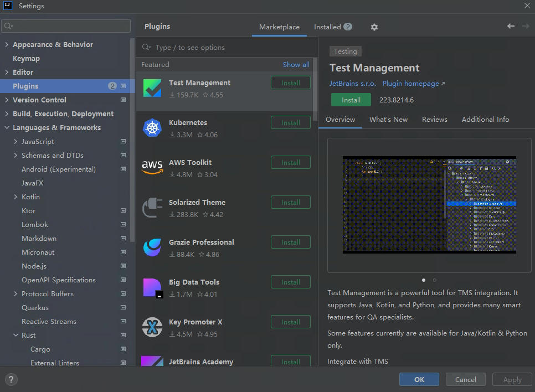Expand the Version Control node
Viewport: 535px width, 392px height.
pyautogui.click(x=7, y=100)
